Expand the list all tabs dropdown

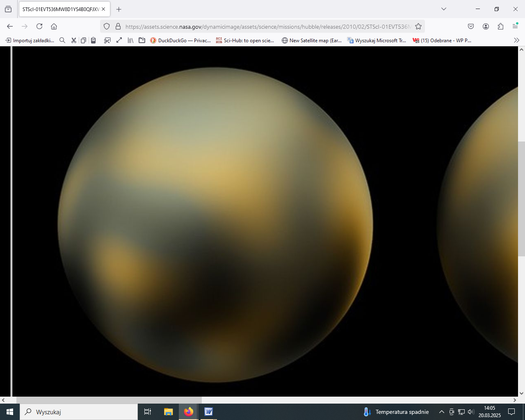point(443,9)
